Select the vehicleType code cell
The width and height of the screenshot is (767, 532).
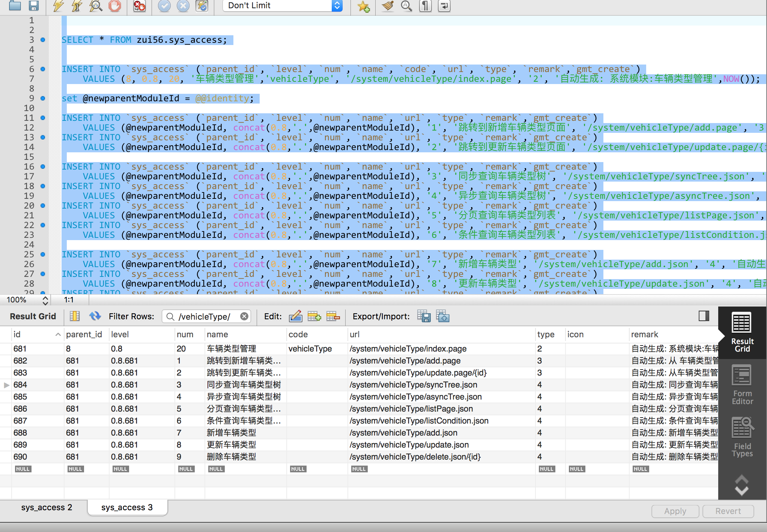317,349
